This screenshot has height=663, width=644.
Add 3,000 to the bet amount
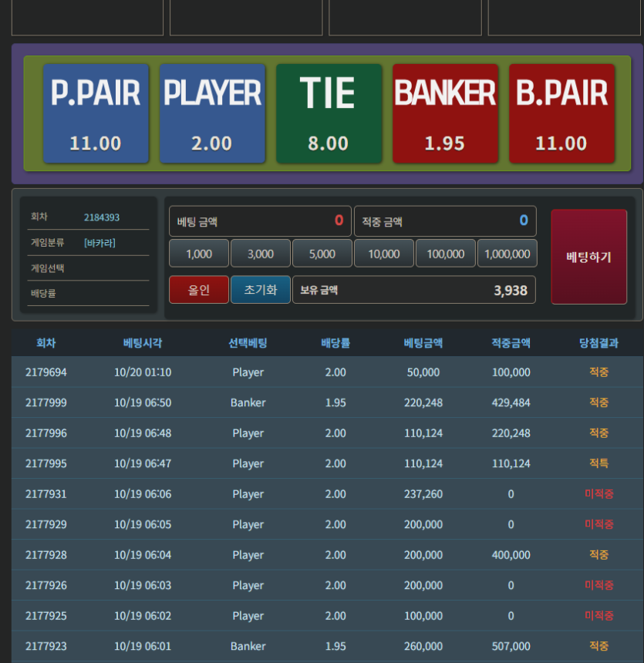(x=261, y=254)
